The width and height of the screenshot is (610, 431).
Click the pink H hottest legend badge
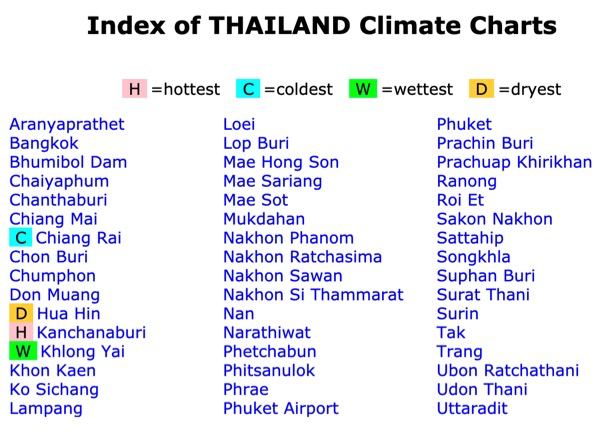[134, 89]
